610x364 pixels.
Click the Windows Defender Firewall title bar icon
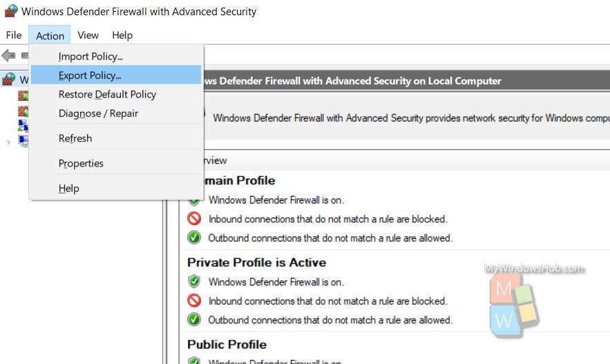pyautogui.click(x=11, y=11)
